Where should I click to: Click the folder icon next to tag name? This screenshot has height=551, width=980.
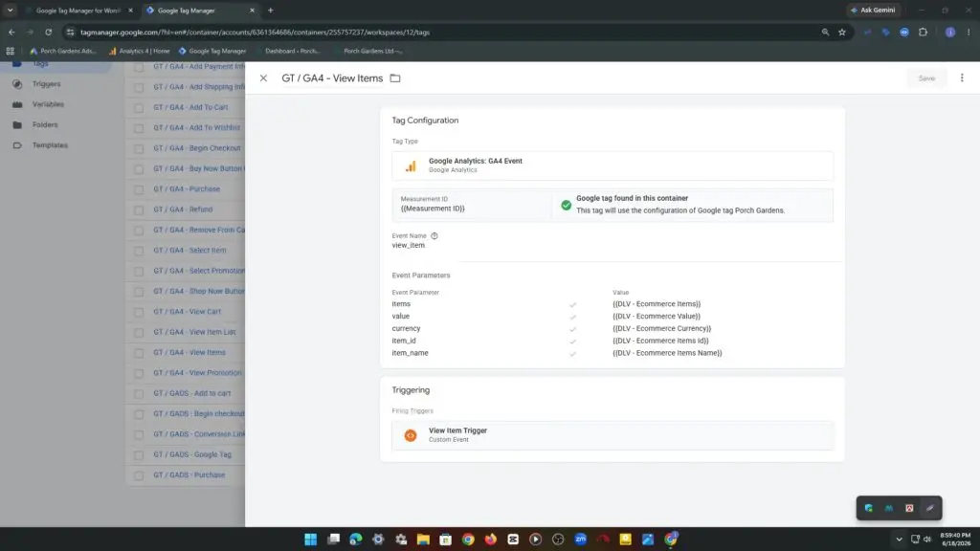point(395,78)
